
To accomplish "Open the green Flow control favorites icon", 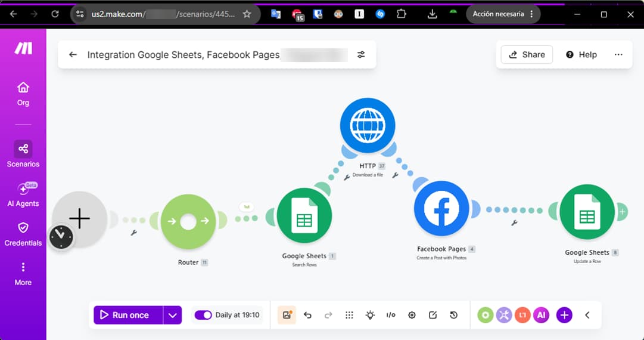I will 485,316.
